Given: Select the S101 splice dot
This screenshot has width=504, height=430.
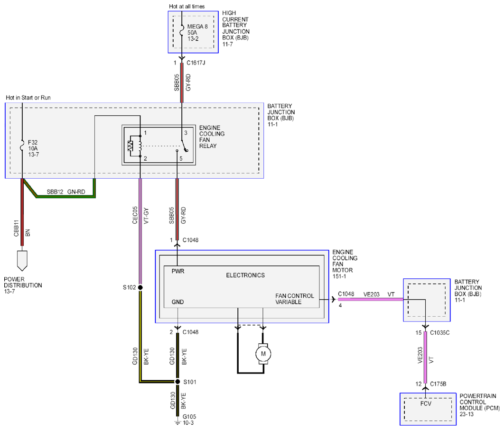Looking at the screenshot, I should pyautogui.click(x=177, y=382).
